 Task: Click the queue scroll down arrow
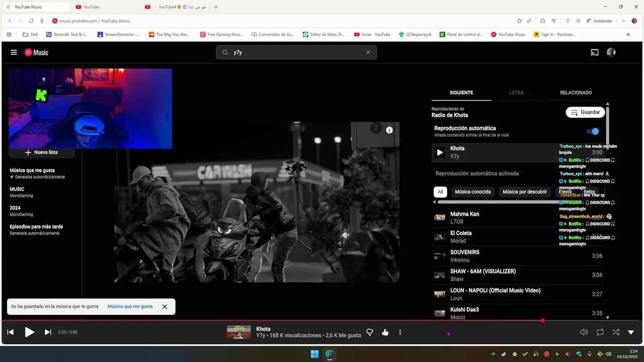pos(607,317)
